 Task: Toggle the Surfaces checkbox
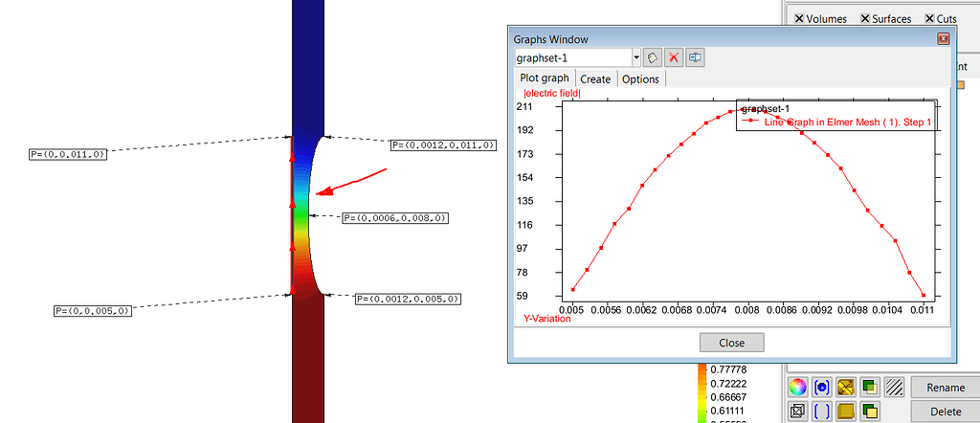[865, 18]
